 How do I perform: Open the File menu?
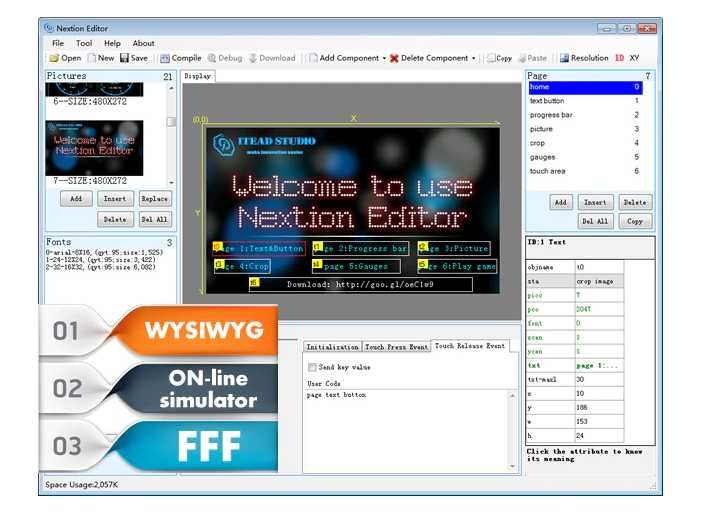tap(58, 43)
